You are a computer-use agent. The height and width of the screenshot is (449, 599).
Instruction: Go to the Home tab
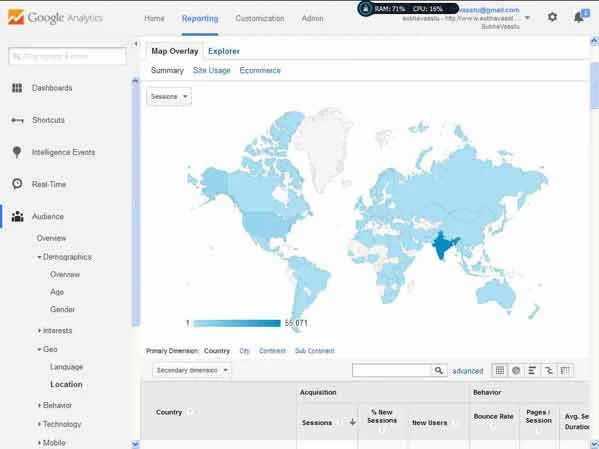(x=154, y=18)
